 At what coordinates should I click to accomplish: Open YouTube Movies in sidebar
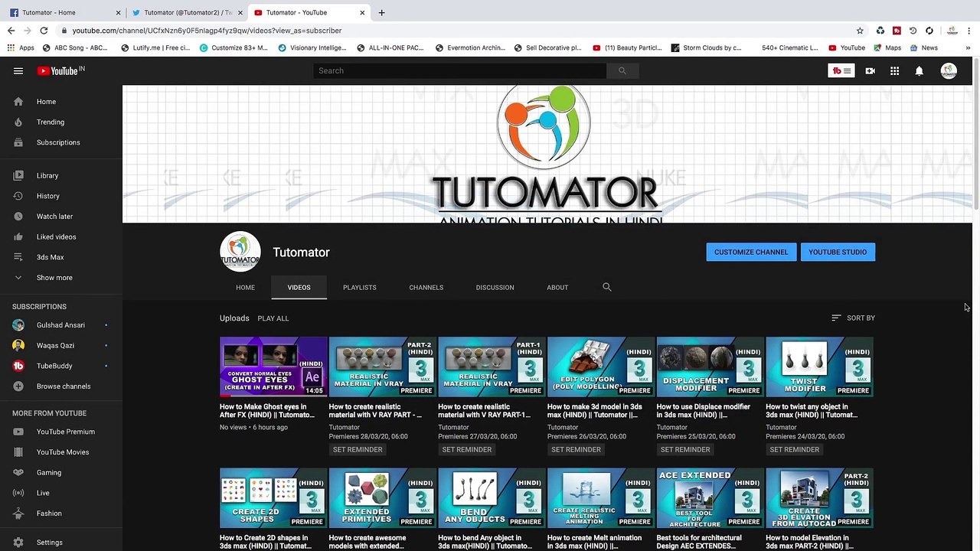[61, 452]
